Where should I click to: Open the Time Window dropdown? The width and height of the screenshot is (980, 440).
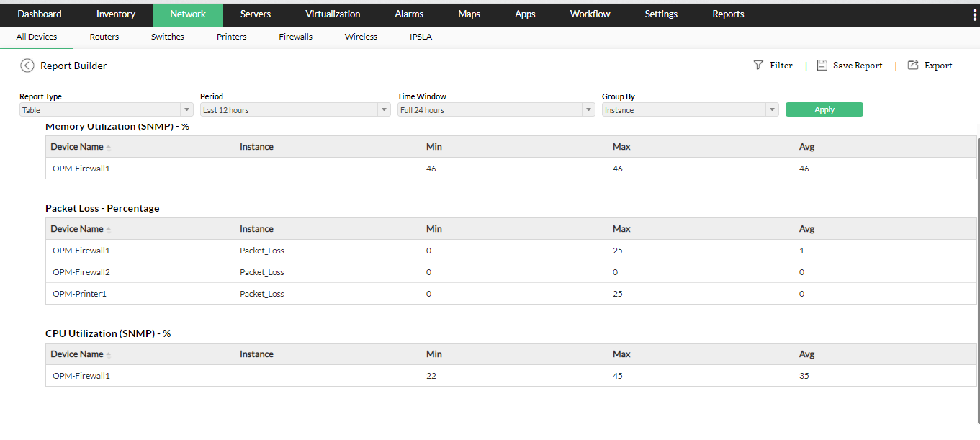588,109
